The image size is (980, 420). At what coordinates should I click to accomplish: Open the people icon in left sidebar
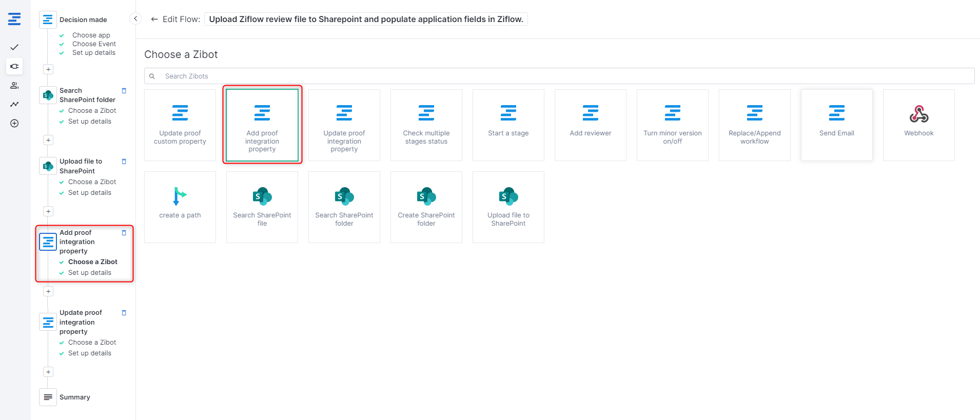(14, 85)
